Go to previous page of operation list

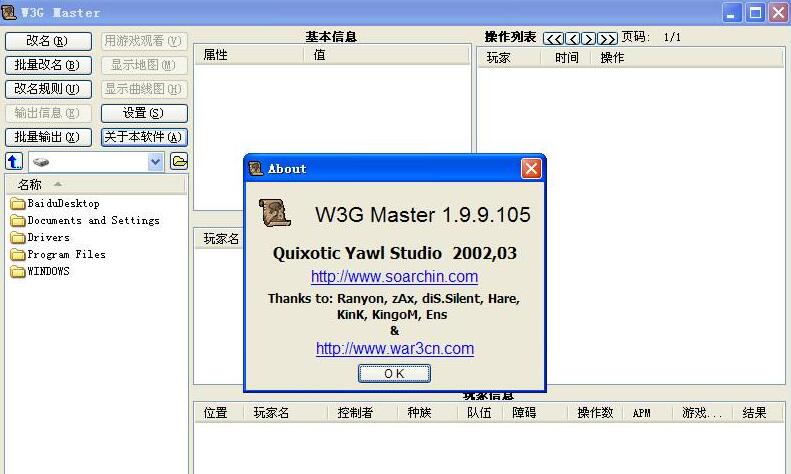pyautogui.click(x=573, y=38)
